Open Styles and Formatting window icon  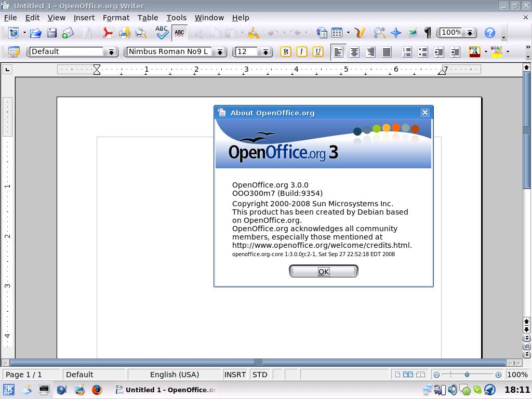coord(14,52)
